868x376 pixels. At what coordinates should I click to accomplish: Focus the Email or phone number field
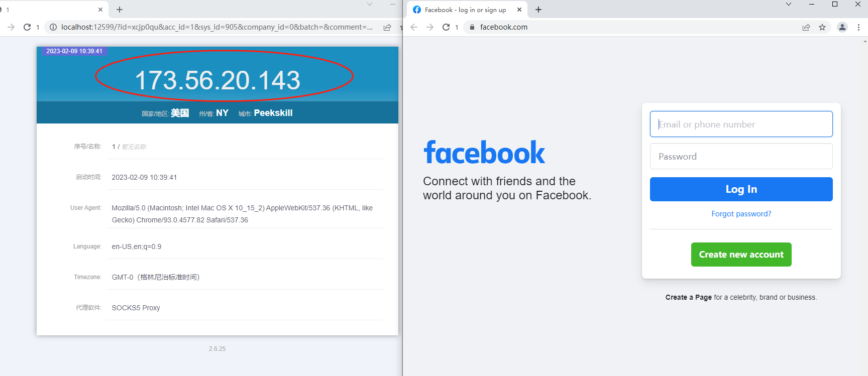tap(741, 124)
